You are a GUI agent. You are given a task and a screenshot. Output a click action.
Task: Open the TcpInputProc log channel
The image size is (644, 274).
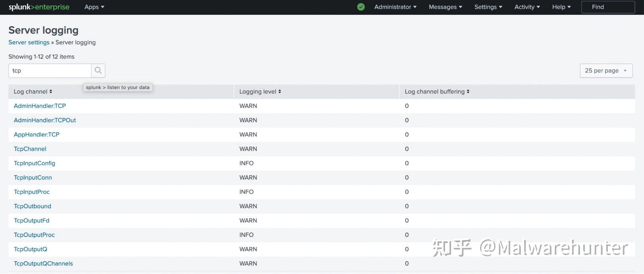click(x=32, y=192)
